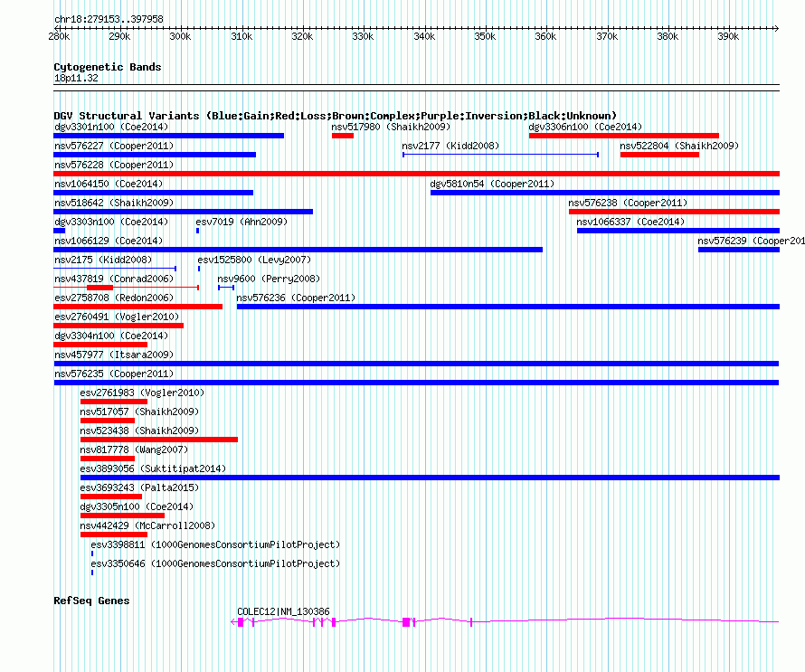Open esv2761983 (Vogler2010) loss variant
This screenshot has height=672, width=805.
tap(114, 402)
